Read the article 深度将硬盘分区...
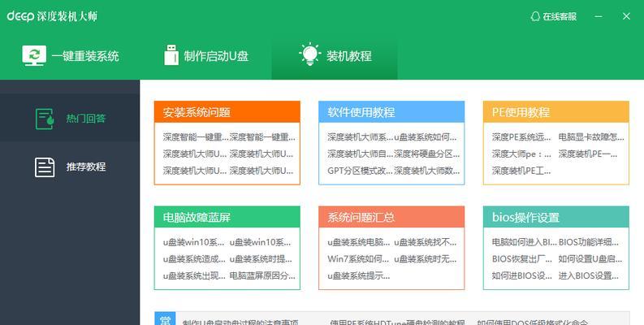The width and height of the screenshot is (644, 325). [x=426, y=154]
